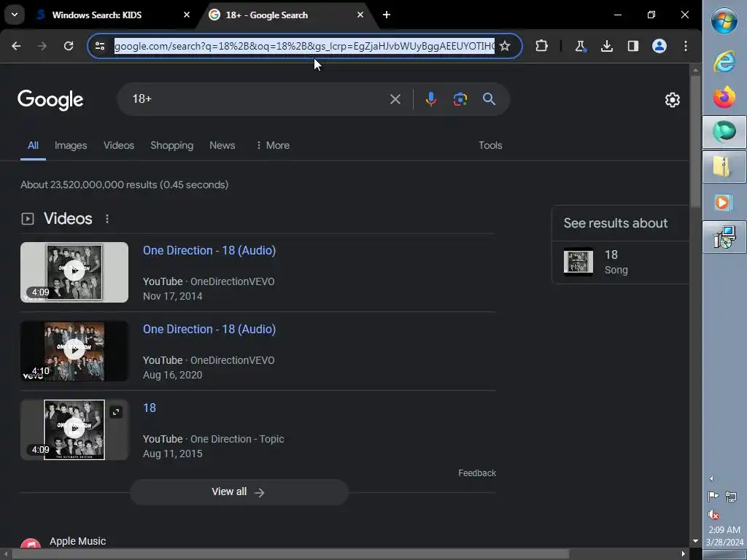
Task: Open Chrome tab search dropdown
Action: click(x=15, y=15)
